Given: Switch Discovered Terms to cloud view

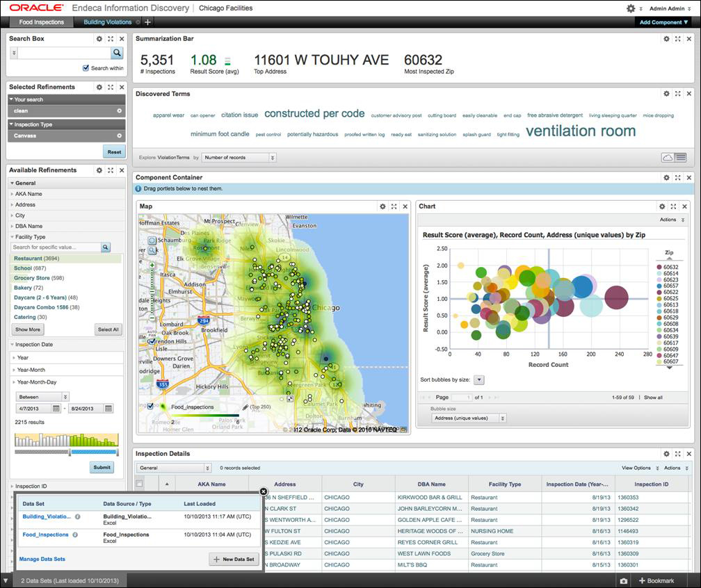Looking at the screenshot, I should pyautogui.click(x=668, y=158).
